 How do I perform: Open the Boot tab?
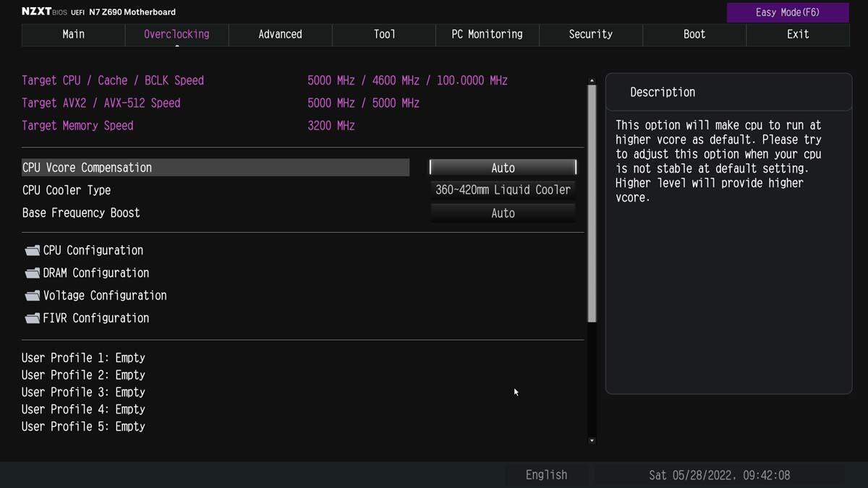pyautogui.click(x=694, y=34)
